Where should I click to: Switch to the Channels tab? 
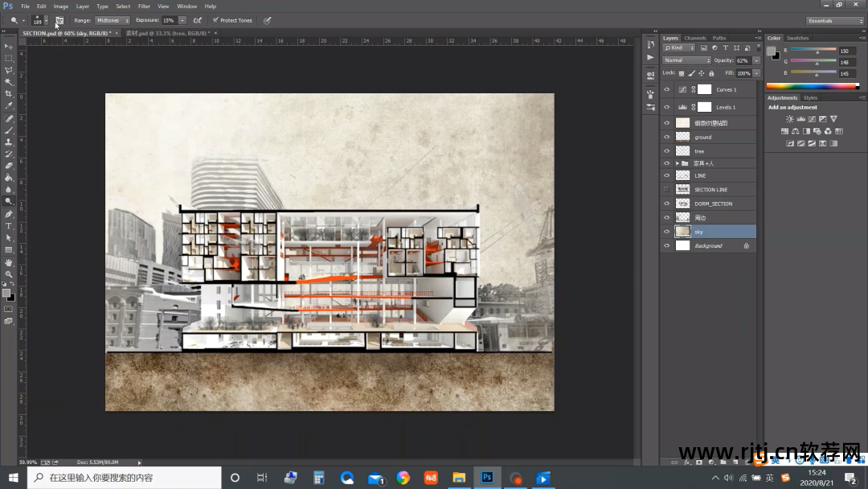click(694, 39)
